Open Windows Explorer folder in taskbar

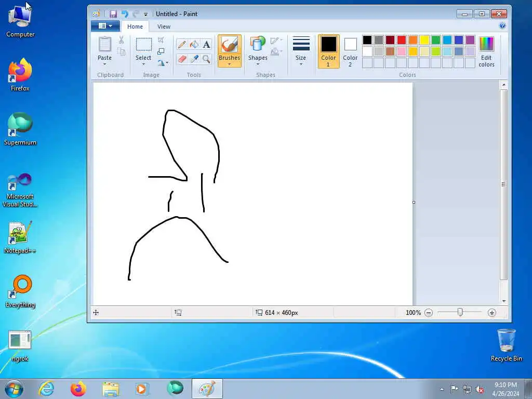tap(111, 389)
